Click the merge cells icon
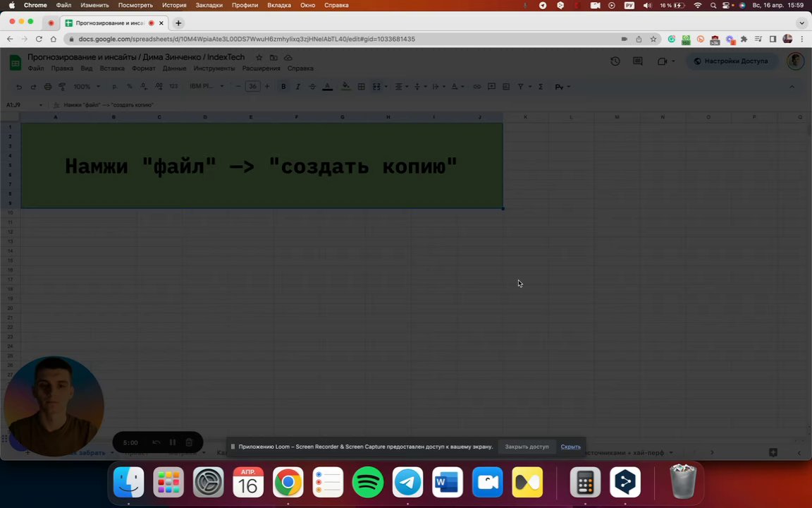This screenshot has width=812, height=508. pyautogui.click(x=376, y=87)
